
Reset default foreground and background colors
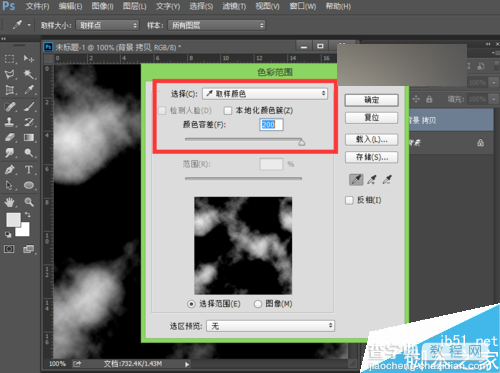[8, 235]
